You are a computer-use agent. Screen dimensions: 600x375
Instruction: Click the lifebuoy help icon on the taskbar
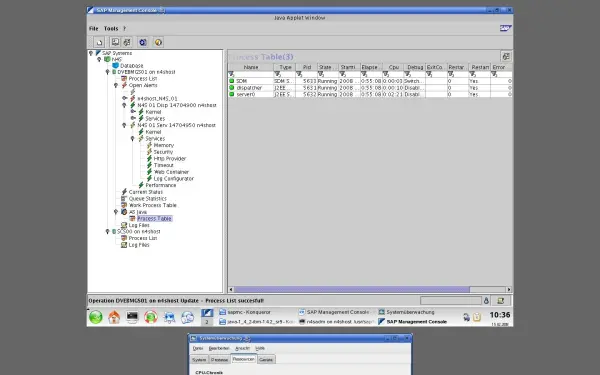point(151,317)
